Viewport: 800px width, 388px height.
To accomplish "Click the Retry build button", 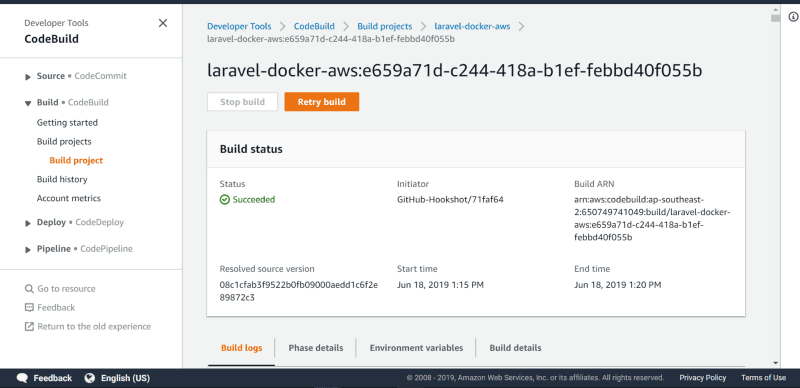I will (x=322, y=102).
